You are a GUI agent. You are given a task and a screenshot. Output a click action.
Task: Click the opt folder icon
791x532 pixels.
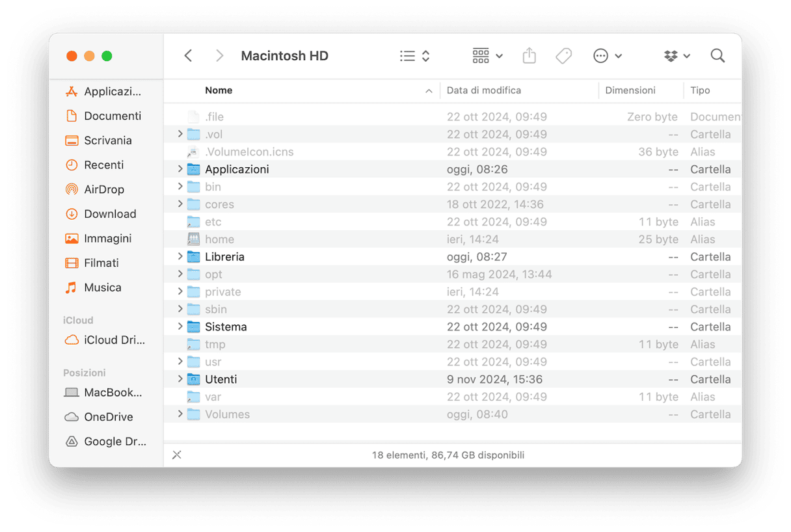click(193, 274)
